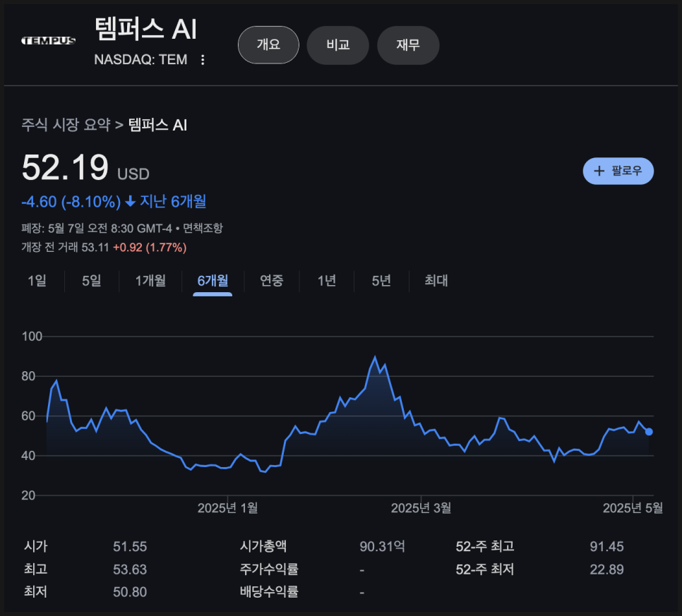The width and height of the screenshot is (682, 616).
Task: Click the 2025년 5월 axis label
Action: (633, 508)
